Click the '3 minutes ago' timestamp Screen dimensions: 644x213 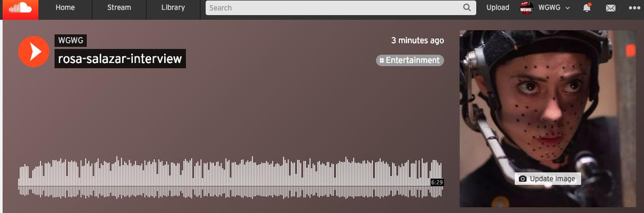(x=418, y=40)
